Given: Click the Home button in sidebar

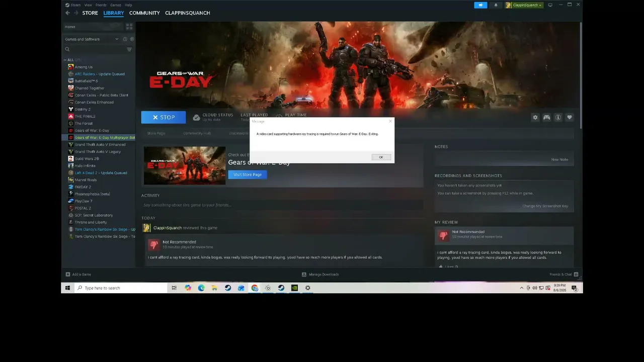Looking at the screenshot, I should (x=94, y=27).
